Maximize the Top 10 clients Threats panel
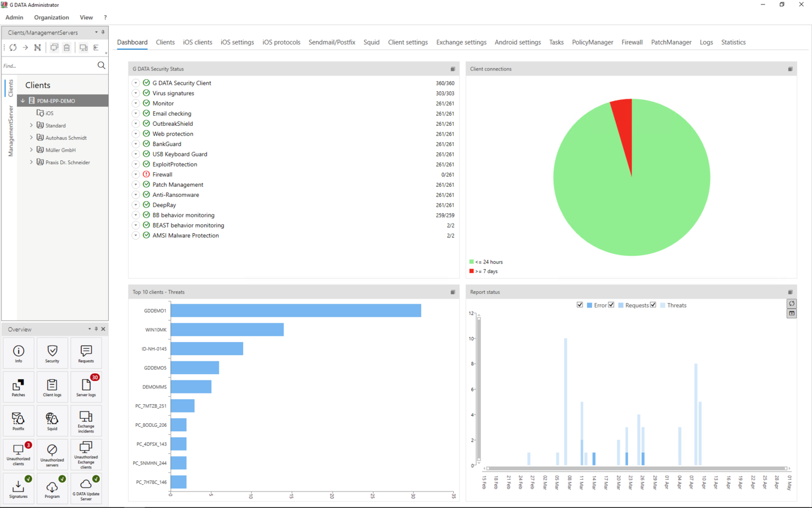 [x=453, y=292]
